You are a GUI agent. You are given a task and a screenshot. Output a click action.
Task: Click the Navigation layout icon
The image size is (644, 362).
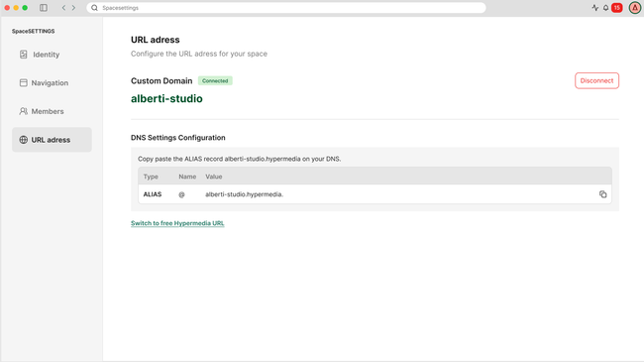(24, 82)
